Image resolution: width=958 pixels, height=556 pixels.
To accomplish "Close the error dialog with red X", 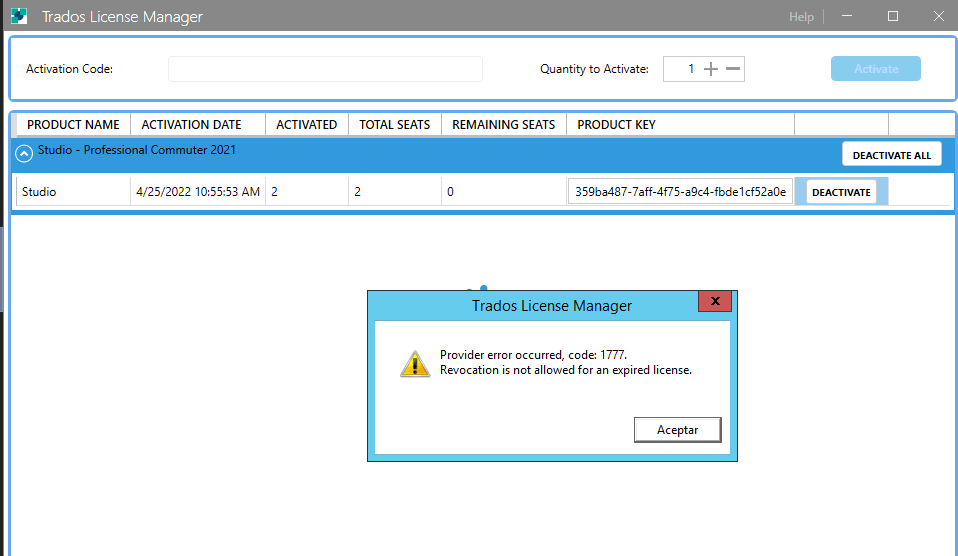I will click(715, 301).
